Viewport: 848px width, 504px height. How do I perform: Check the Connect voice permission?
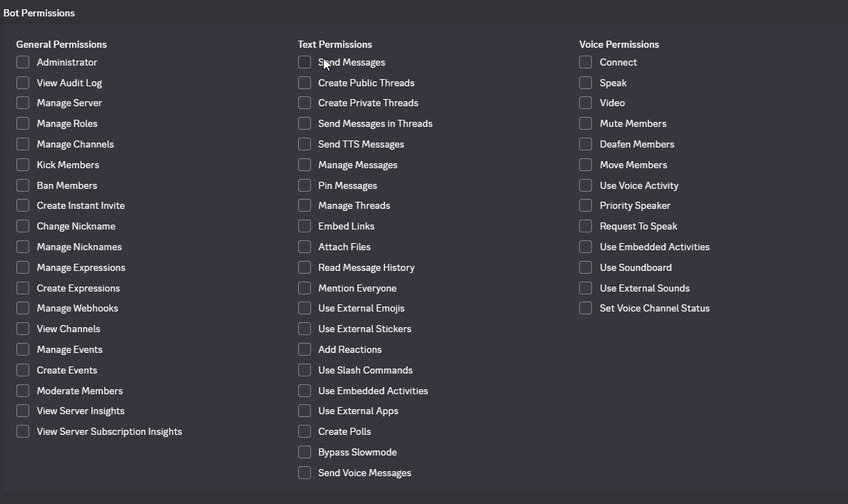(586, 63)
